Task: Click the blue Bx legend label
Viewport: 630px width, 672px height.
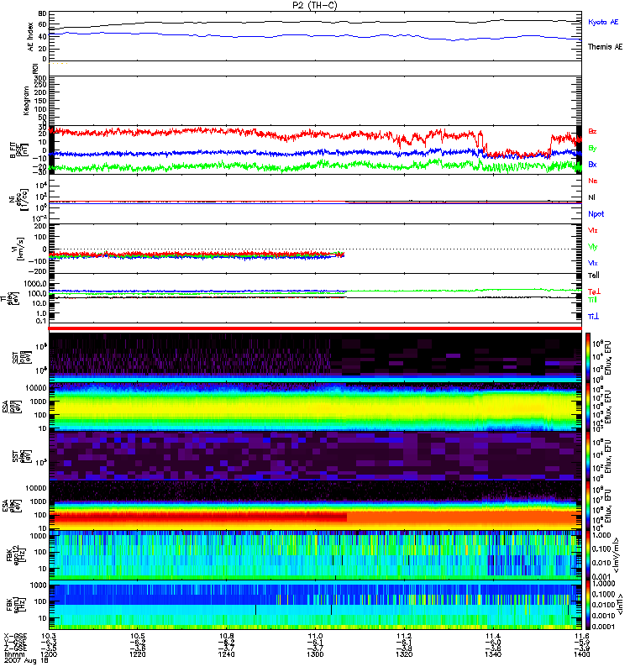Action: click(x=592, y=164)
